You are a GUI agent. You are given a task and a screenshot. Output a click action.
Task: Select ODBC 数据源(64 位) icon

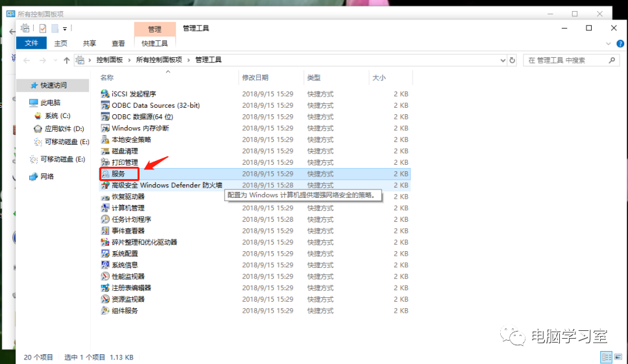(105, 117)
